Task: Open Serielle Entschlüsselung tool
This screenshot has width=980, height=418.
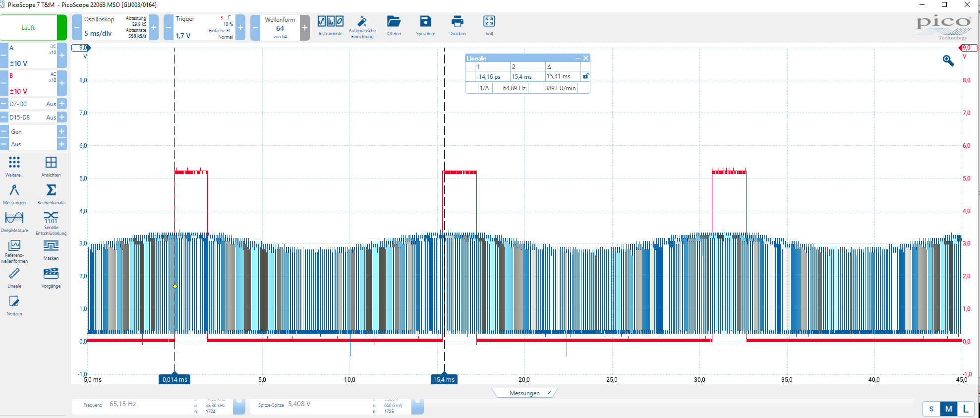Action: pyautogui.click(x=51, y=223)
